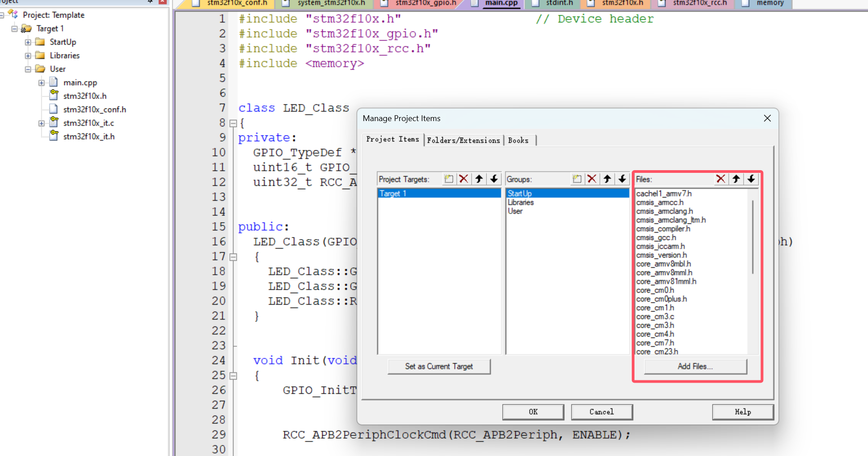
Task: Expand StartUp folder in project tree
Action: tap(28, 42)
